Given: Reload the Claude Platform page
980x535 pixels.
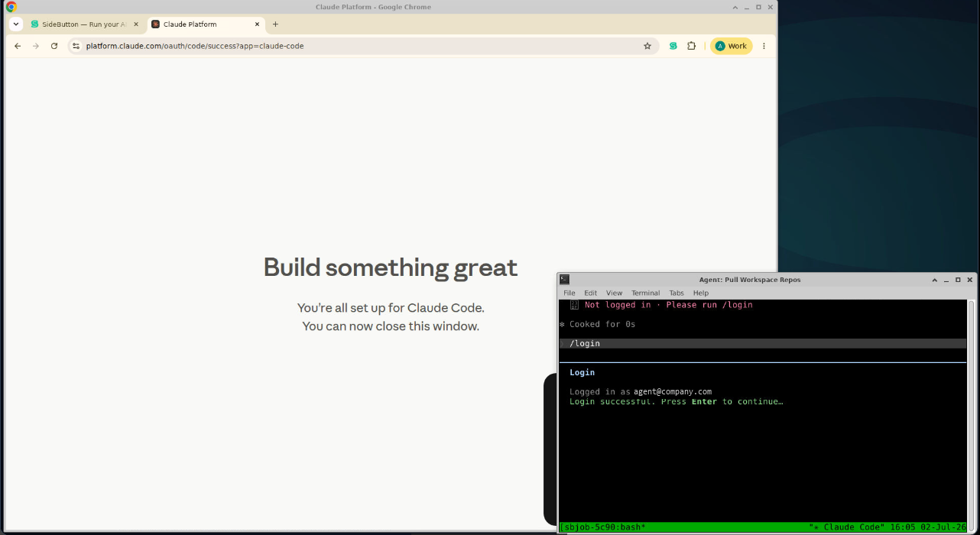Looking at the screenshot, I should (x=54, y=46).
